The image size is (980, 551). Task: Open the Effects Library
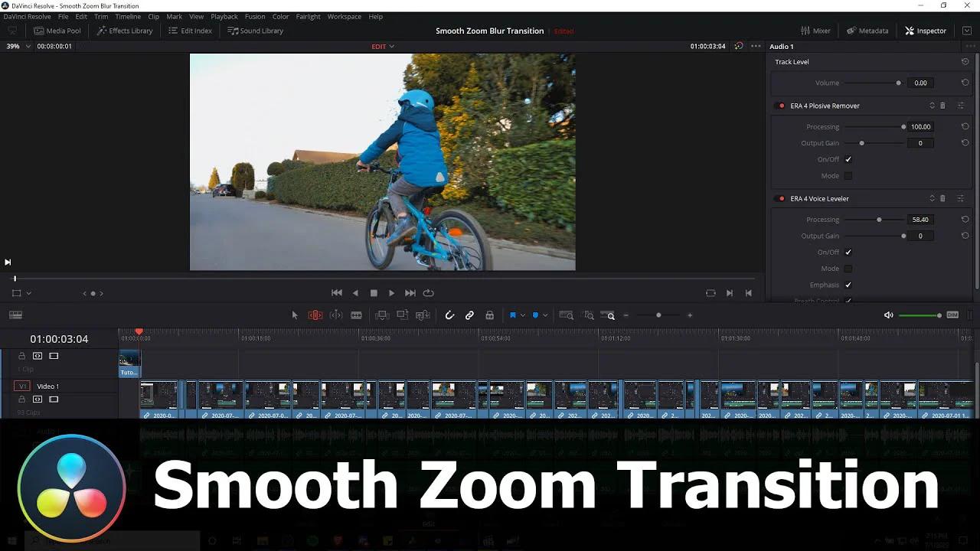point(124,31)
